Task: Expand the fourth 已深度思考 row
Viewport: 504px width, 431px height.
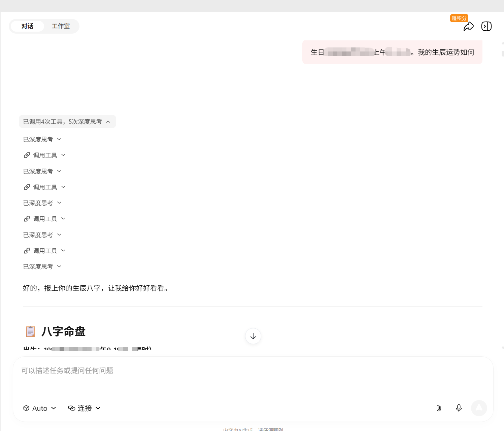Action: [42, 235]
